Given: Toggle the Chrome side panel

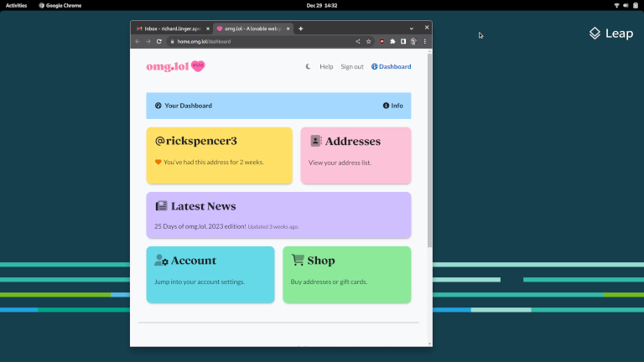Looking at the screenshot, I should (x=403, y=41).
